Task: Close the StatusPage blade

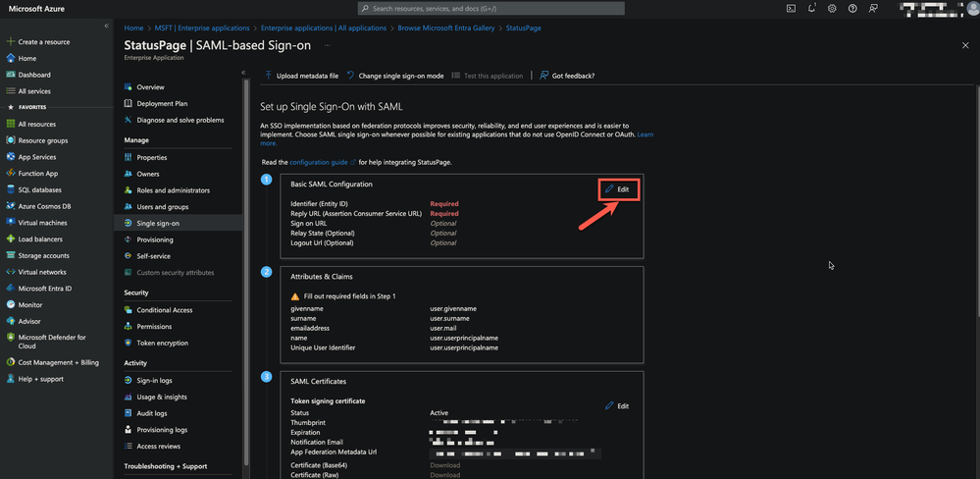Action: [965, 45]
